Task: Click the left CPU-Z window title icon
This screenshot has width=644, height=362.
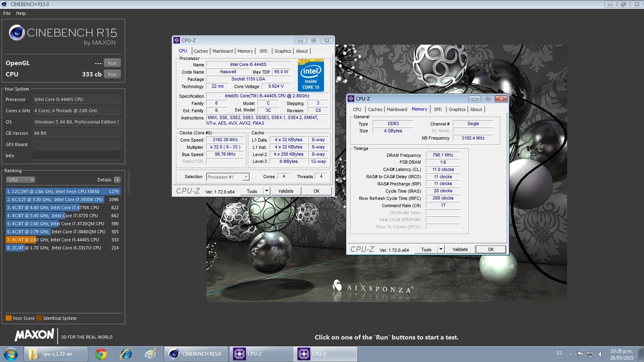Action: 177,40
